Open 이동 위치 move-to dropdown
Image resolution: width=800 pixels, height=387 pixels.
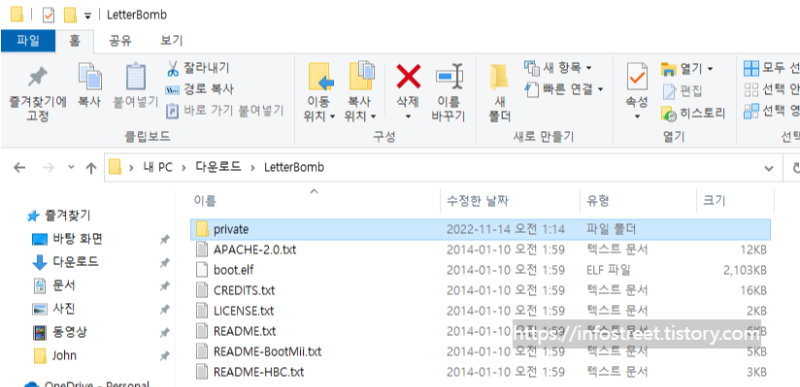319,92
